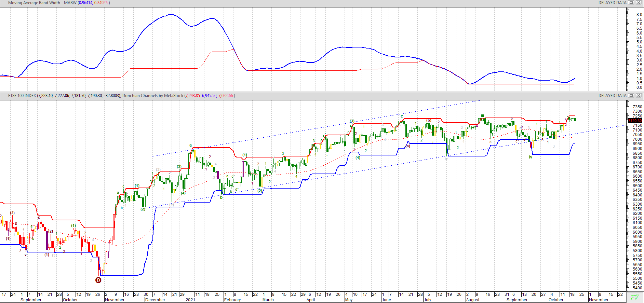644x303 pixels.
Task: Click the red MABW value 0.34925
Action: (101, 3)
